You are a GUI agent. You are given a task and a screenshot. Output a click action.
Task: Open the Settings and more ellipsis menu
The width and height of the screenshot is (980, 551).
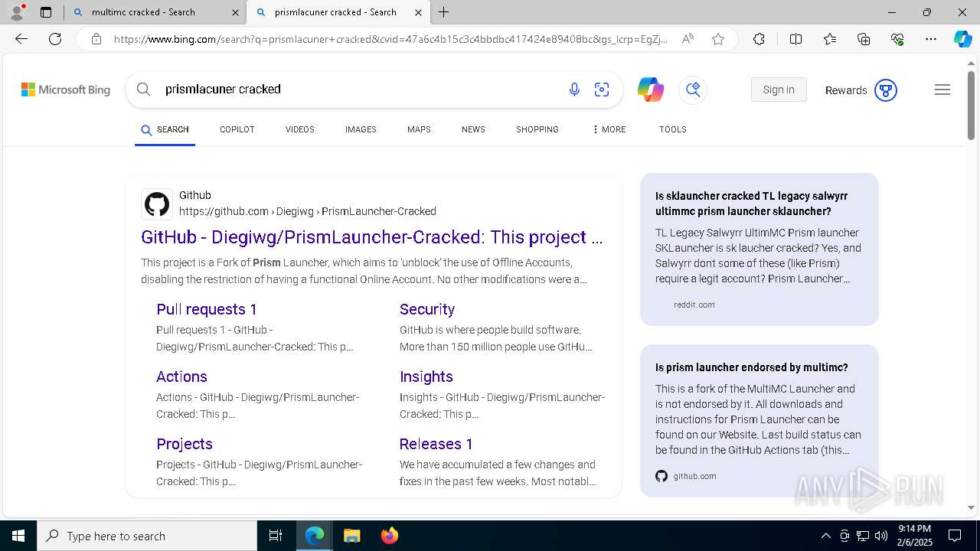[931, 39]
